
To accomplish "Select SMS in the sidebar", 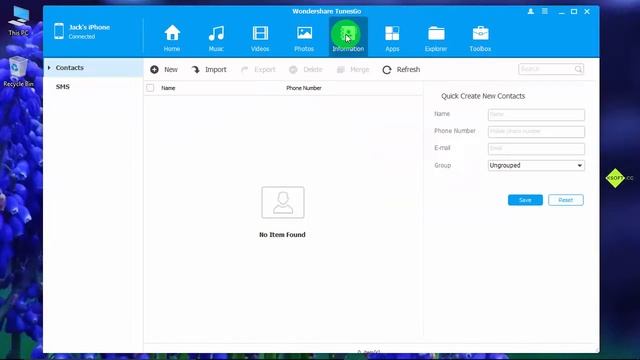I will 62,87.
